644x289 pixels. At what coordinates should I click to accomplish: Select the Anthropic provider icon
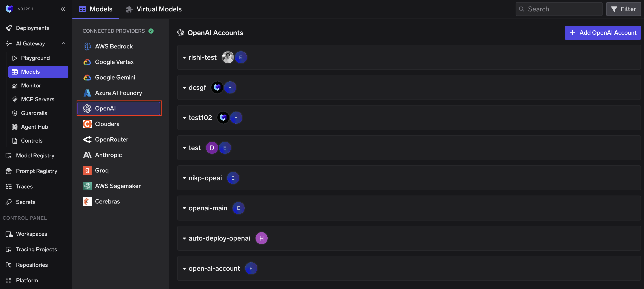point(87,155)
